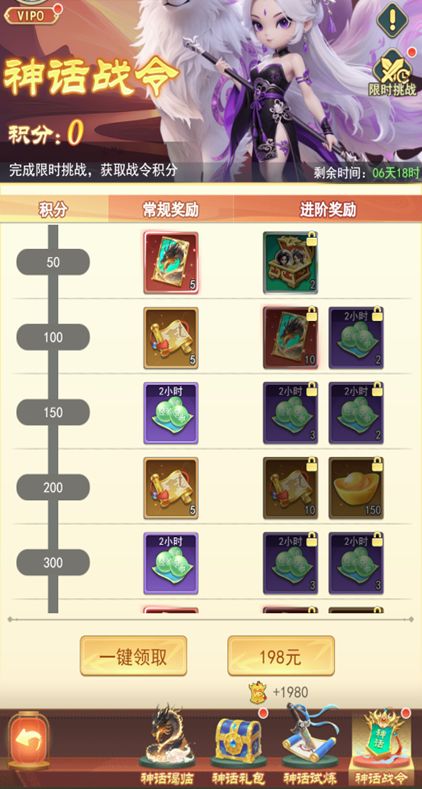Go to the 神话试炼 tab
Image resolution: width=422 pixels, height=789 pixels.
point(307,746)
